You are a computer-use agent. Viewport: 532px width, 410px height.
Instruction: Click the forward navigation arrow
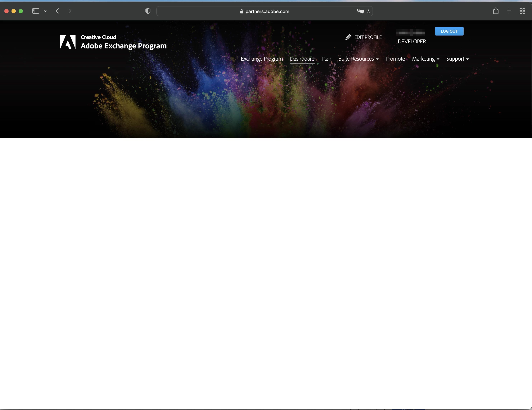(x=70, y=11)
